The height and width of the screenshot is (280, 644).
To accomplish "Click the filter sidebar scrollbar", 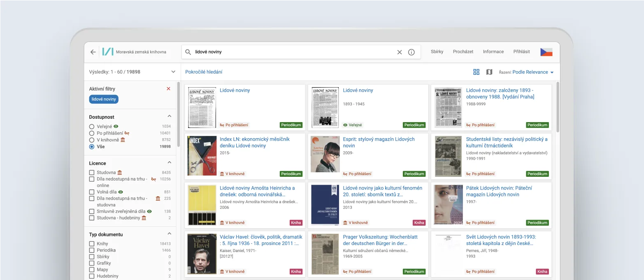I will pos(178,114).
